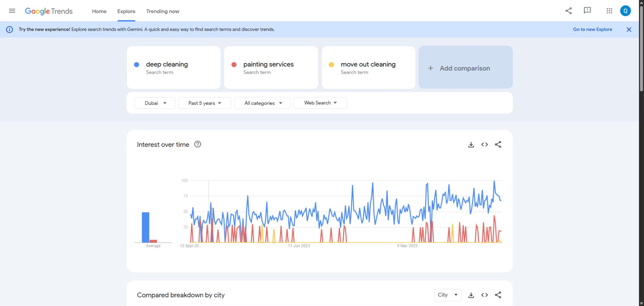This screenshot has height=306, width=644.
Task: Open the City breakdown dropdown
Action: pyautogui.click(x=448, y=295)
